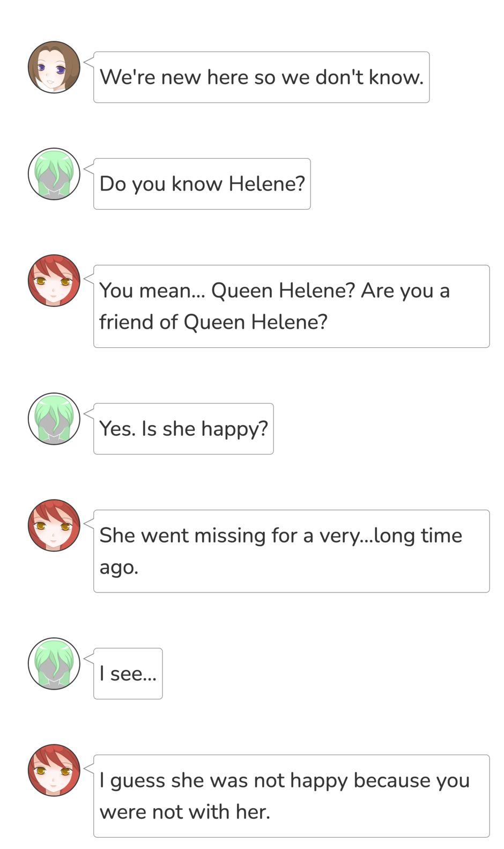The height and width of the screenshot is (849, 504).
Task: Click green-haired avatar beside "Yes. Is she happy?"
Action: (54, 419)
